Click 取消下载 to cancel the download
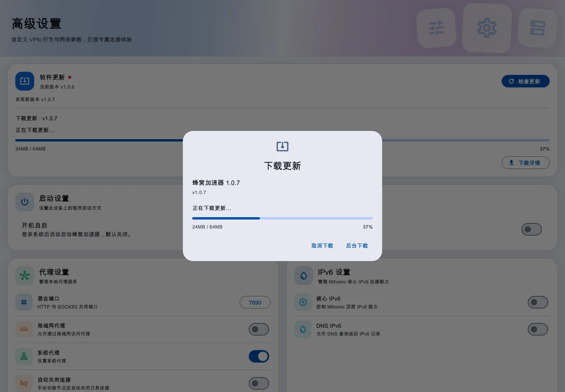This screenshot has width=565, height=392. coord(322,246)
